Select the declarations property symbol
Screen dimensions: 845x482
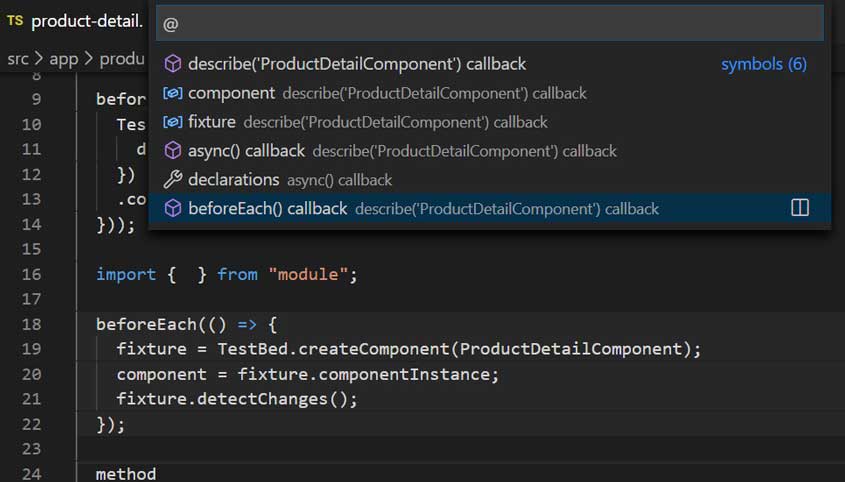[x=489, y=180]
